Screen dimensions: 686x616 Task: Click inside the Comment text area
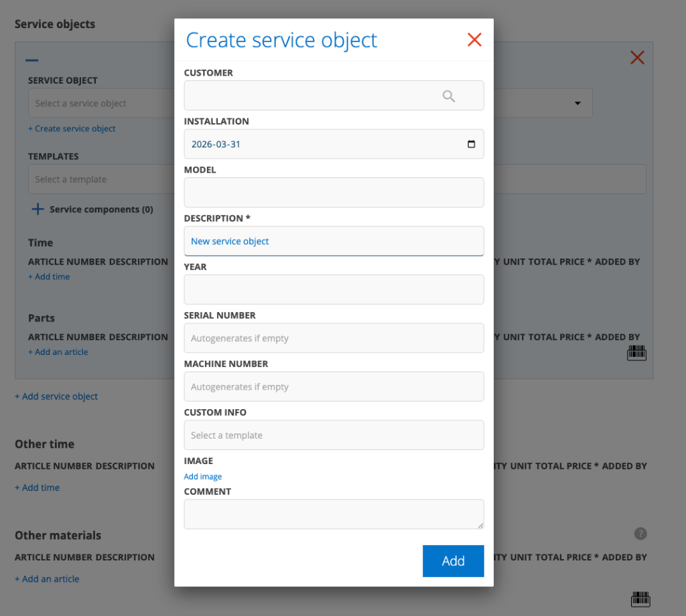[x=334, y=514]
